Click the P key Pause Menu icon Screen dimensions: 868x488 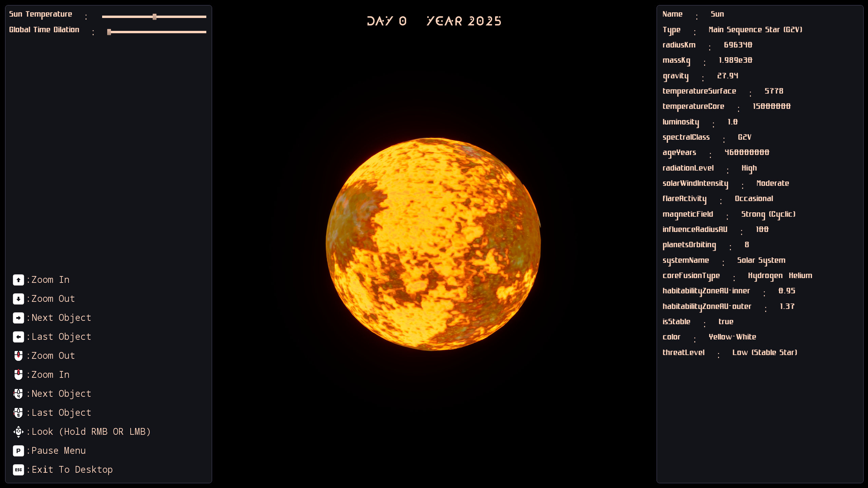(18, 451)
